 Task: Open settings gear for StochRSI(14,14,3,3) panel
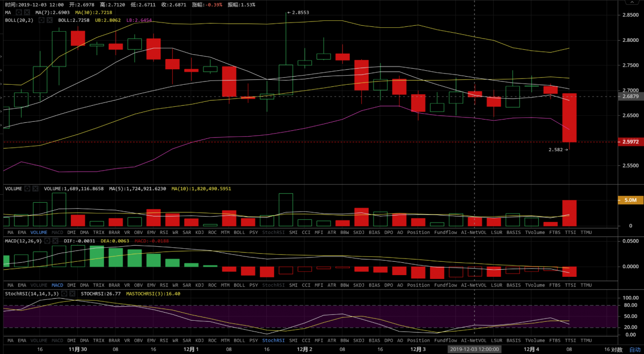coord(64,294)
